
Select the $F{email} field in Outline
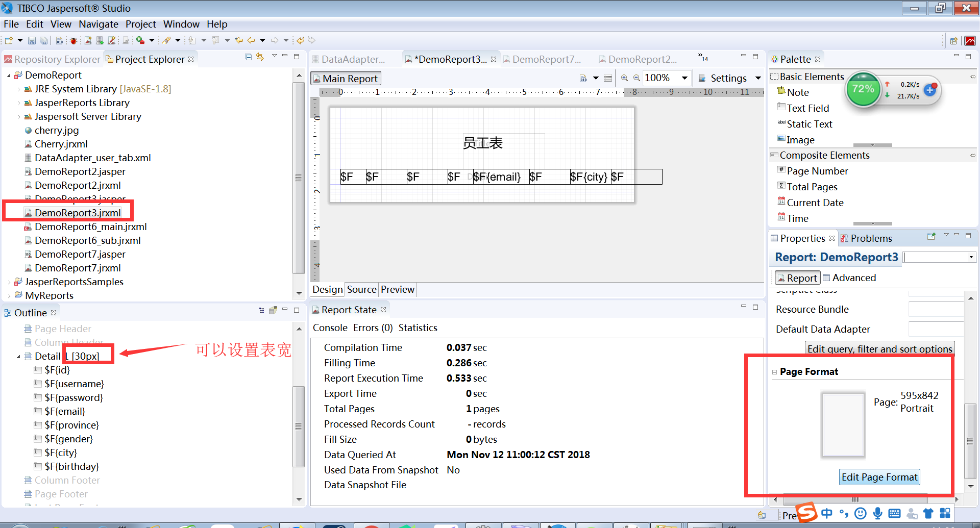tap(59, 411)
